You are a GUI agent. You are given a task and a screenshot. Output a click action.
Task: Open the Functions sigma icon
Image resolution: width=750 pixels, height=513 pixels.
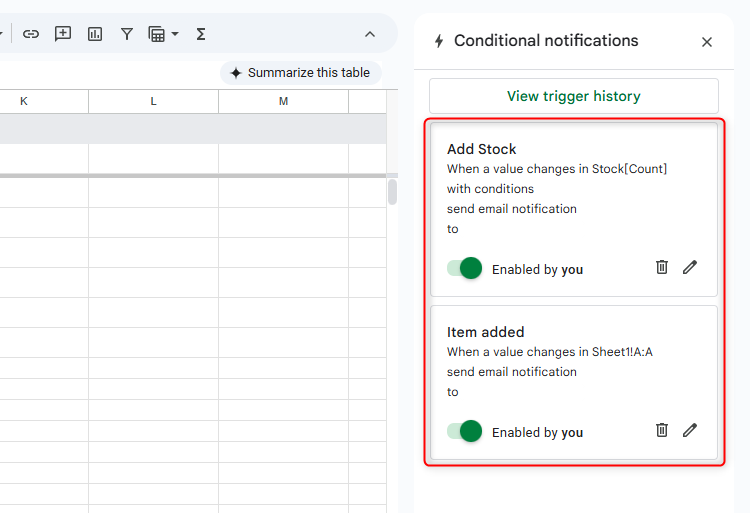click(201, 34)
